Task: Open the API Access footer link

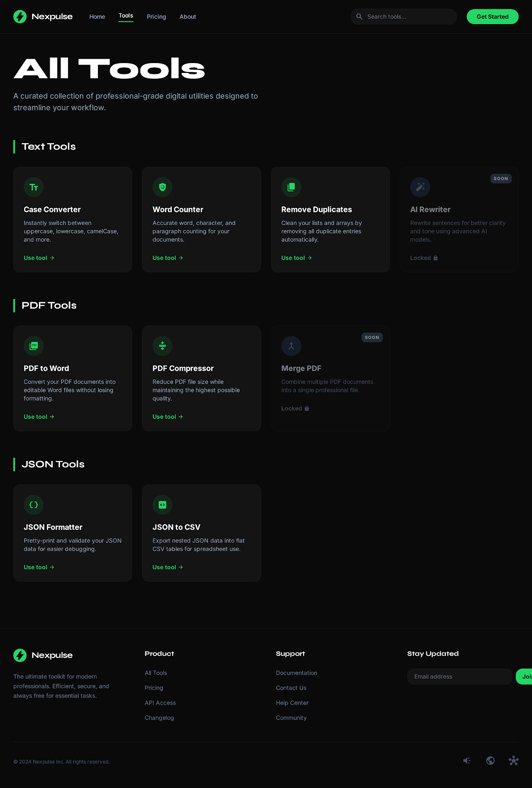Action: click(160, 703)
